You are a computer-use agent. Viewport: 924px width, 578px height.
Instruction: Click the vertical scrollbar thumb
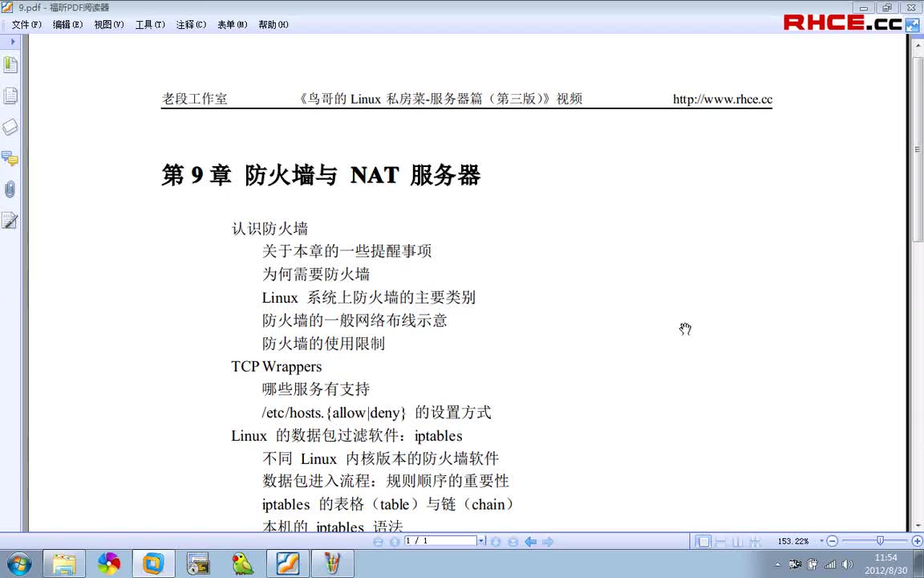pyautogui.click(x=918, y=149)
